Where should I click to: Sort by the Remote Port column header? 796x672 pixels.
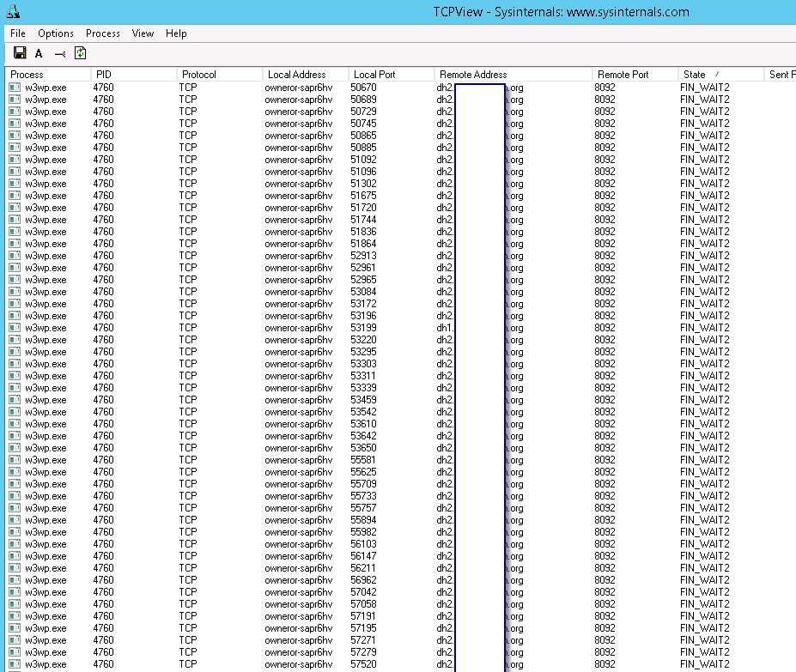pyautogui.click(x=635, y=75)
